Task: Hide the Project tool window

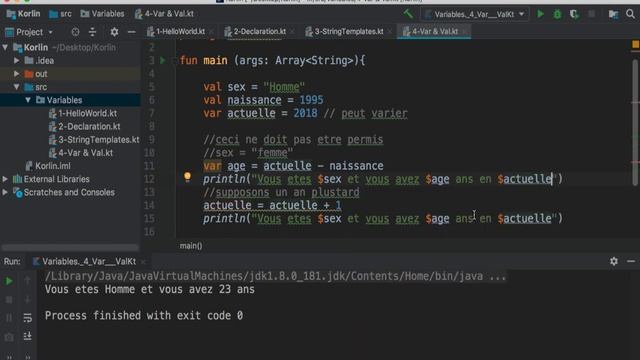Action: click(131, 32)
